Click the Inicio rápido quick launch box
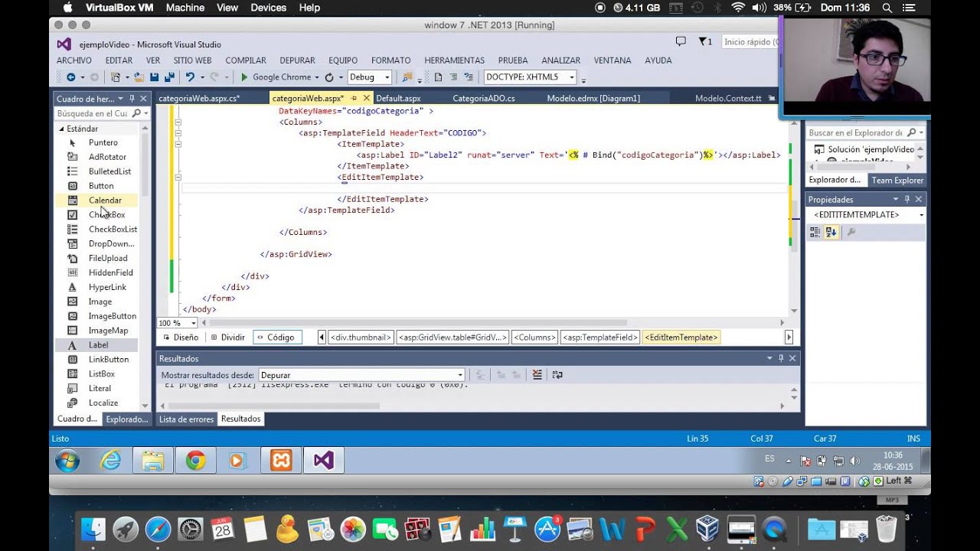 tap(750, 42)
